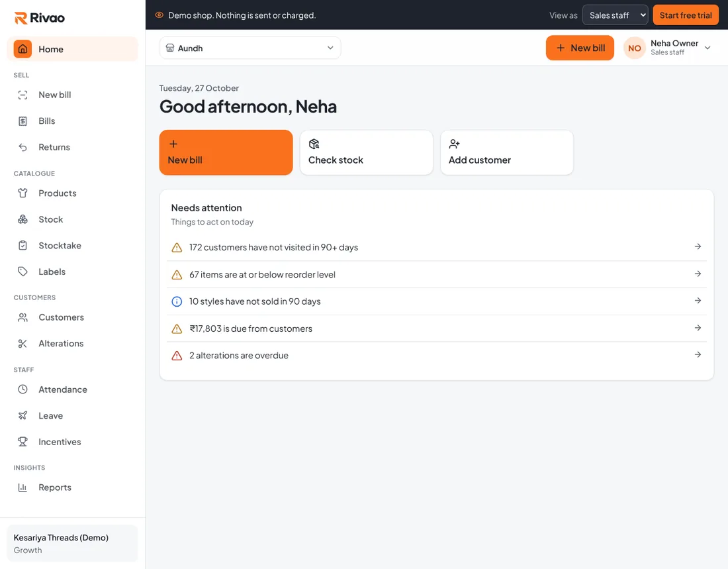
Task: Click the Leave airplane icon
Action: point(23,415)
